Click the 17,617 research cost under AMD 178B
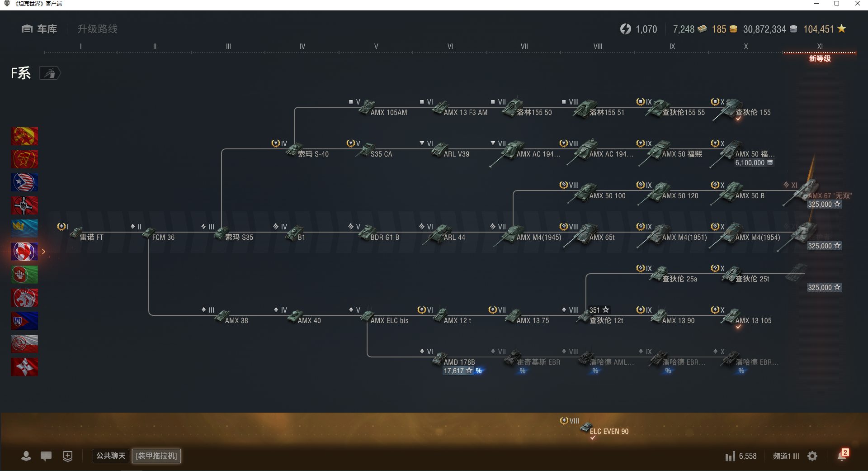Image resolution: width=868 pixels, height=471 pixels. (458, 371)
